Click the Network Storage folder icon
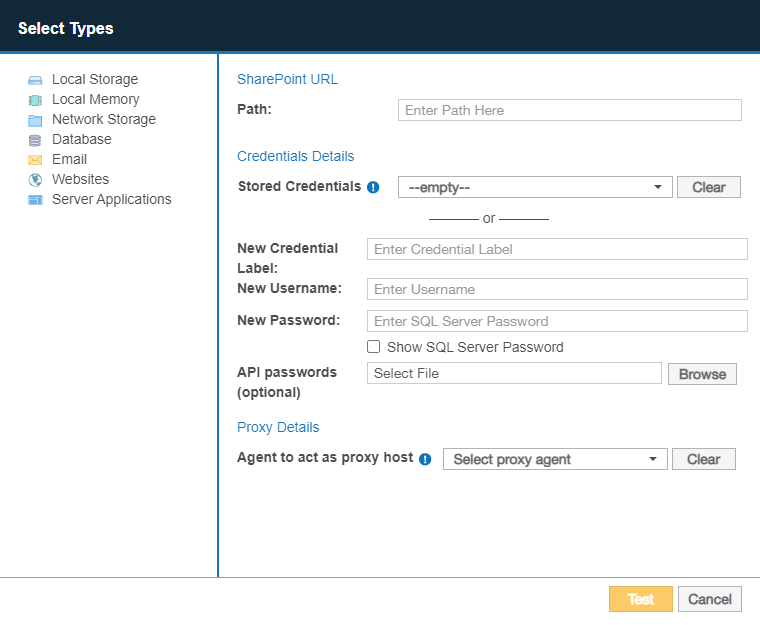The width and height of the screenshot is (760, 625). [x=35, y=120]
